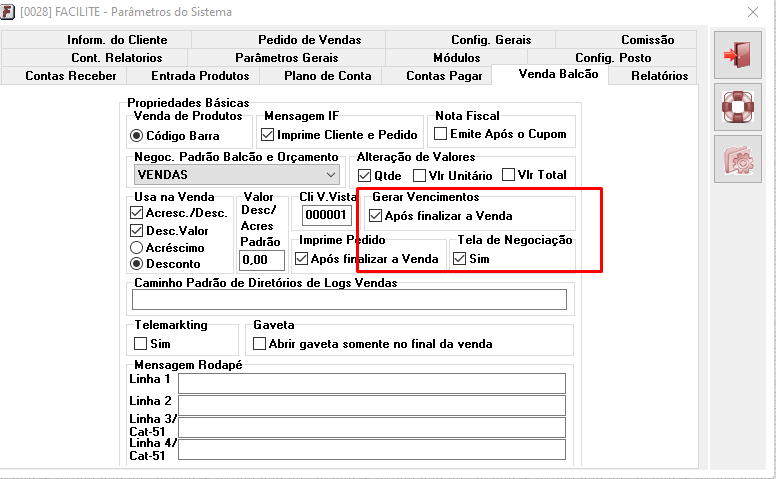Toggle Imprime Pedido Após finalizar a Venda

[301, 259]
